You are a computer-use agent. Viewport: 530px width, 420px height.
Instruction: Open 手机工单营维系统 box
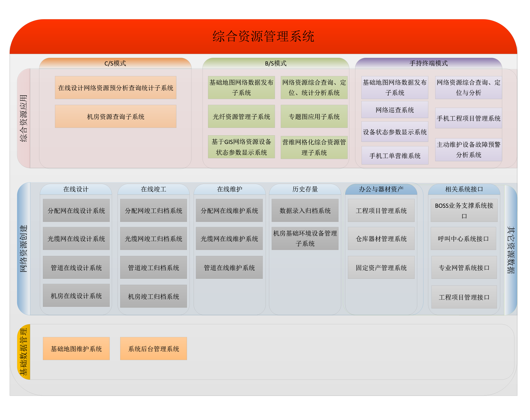coord(395,155)
